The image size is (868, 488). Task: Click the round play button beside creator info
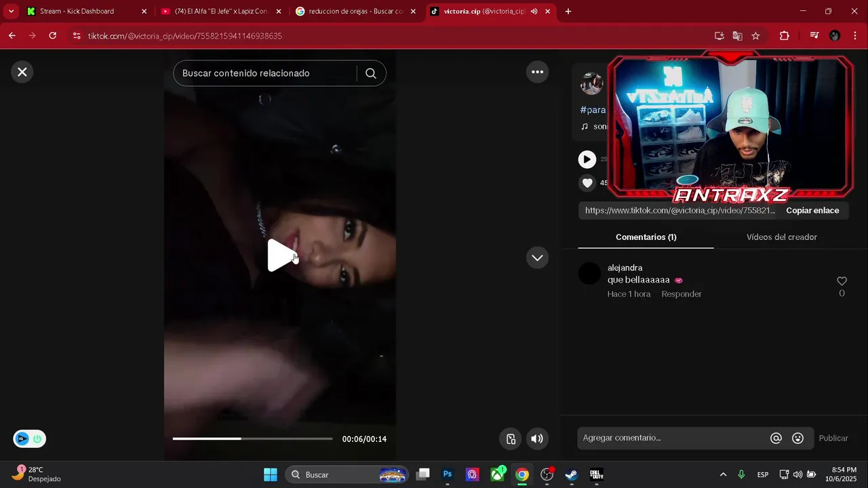pos(587,159)
